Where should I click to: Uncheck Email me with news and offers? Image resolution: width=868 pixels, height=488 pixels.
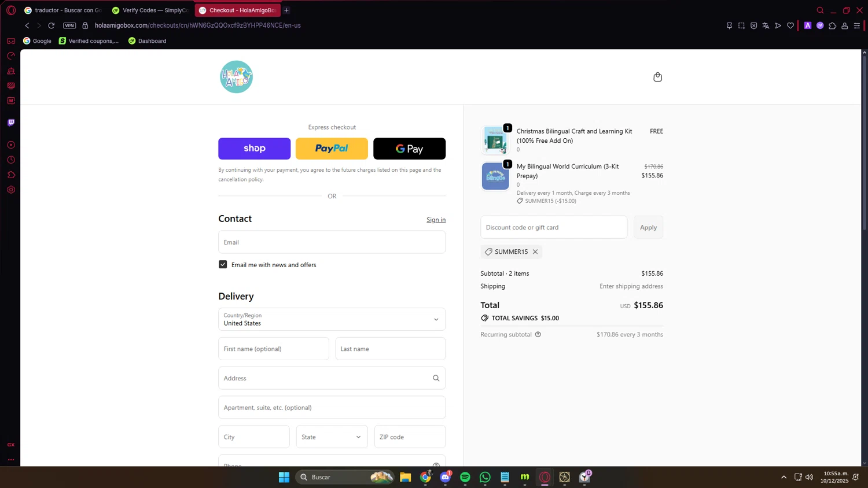pos(223,264)
